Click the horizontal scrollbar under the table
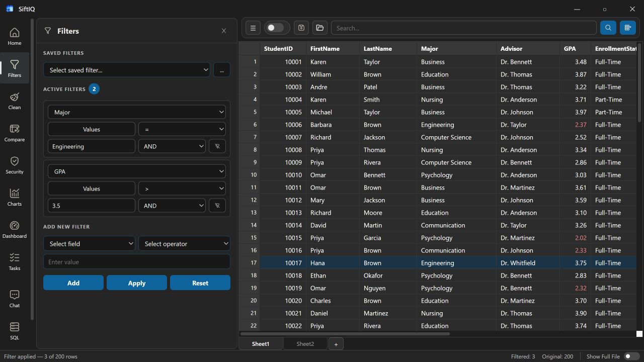644x362 pixels. coord(345,334)
